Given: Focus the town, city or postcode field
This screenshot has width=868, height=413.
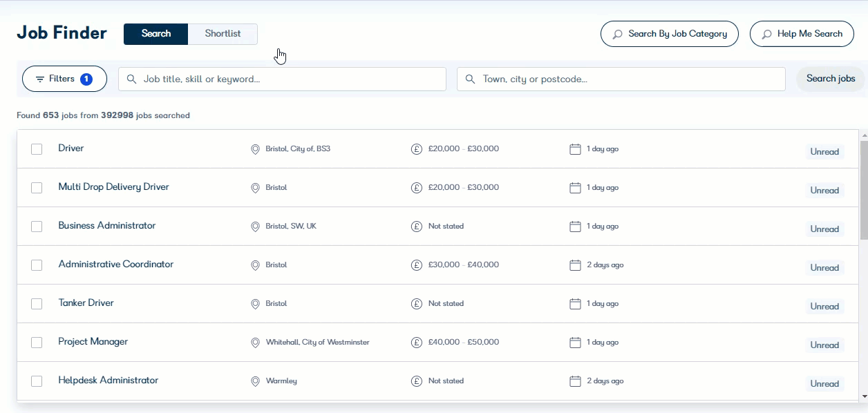Looking at the screenshot, I should [x=621, y=79].
